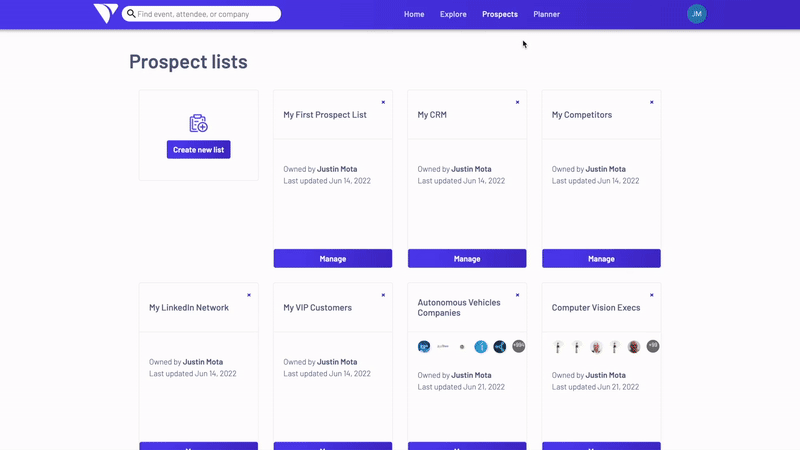The width and height of the screenshot is (800, 450).
Task: Delete My VIP Customers list with x icon
Action: 383,295
